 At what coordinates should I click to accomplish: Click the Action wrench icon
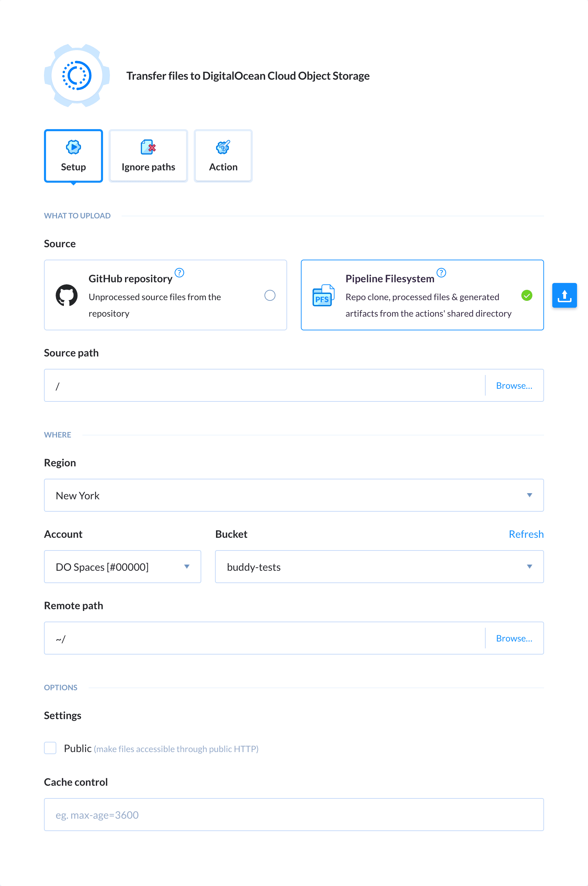point(223,147)
